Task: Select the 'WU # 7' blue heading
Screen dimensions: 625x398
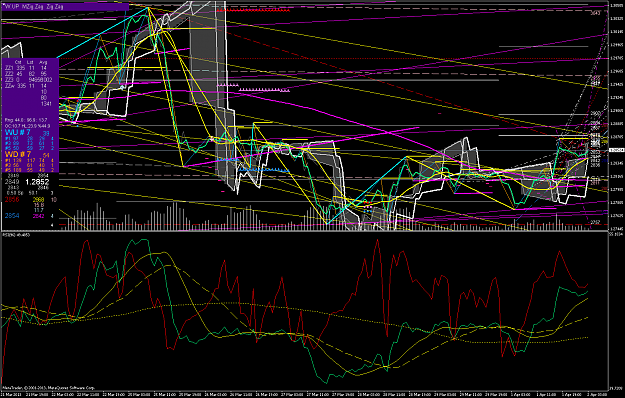Action: [18, 132]
